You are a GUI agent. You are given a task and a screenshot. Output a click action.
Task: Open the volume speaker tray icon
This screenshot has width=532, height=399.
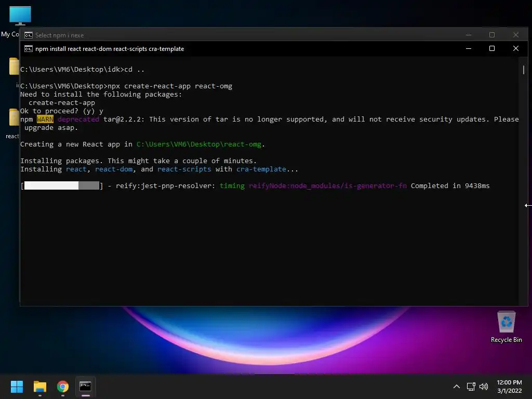point(484,387)
